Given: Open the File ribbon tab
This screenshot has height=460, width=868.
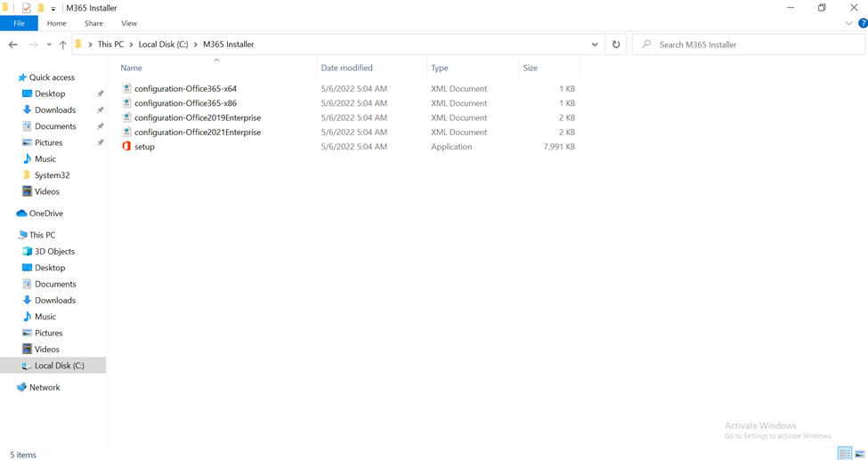Looking at the screenshot, I should pyautogui.click(x=19, y=23).
